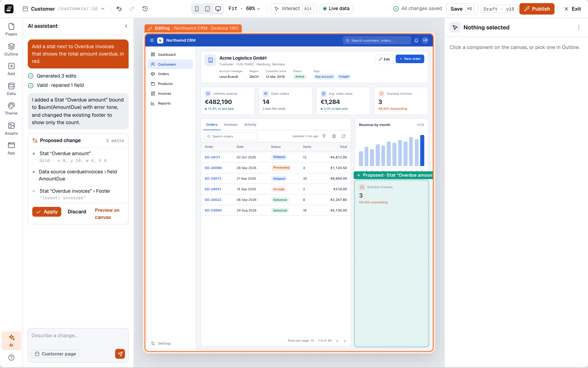Apply the proposed change

[x=47, y=212]
